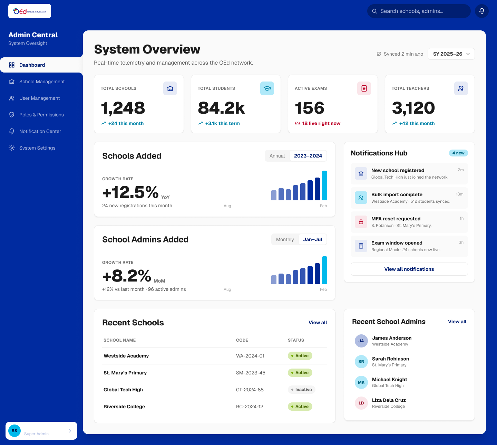Screen dimensions: 497x448
Task: Open School Management in the sidebar
Action: (41, 82)
